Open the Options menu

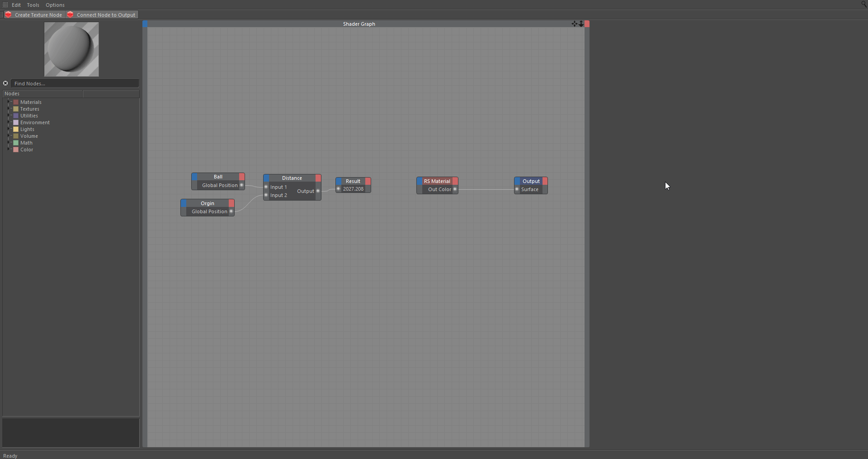pyautogui.click(x=55, y=5)
